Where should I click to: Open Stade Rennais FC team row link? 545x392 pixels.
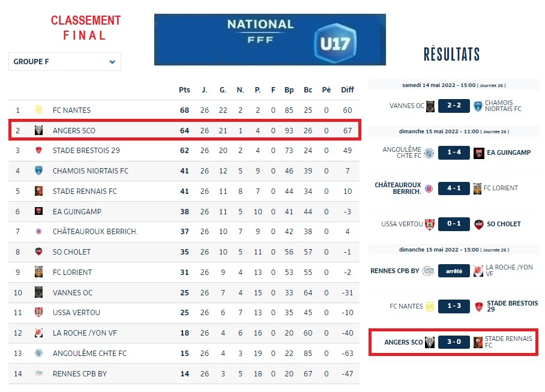click(85, 191)
